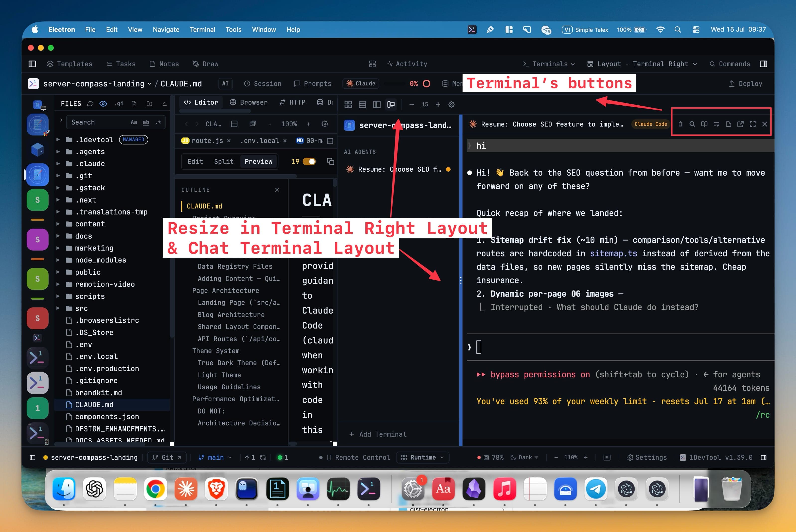Open the Navigate menu in menu bar
The height and width of the screenshot is (532, 796).
coord(166,30)
